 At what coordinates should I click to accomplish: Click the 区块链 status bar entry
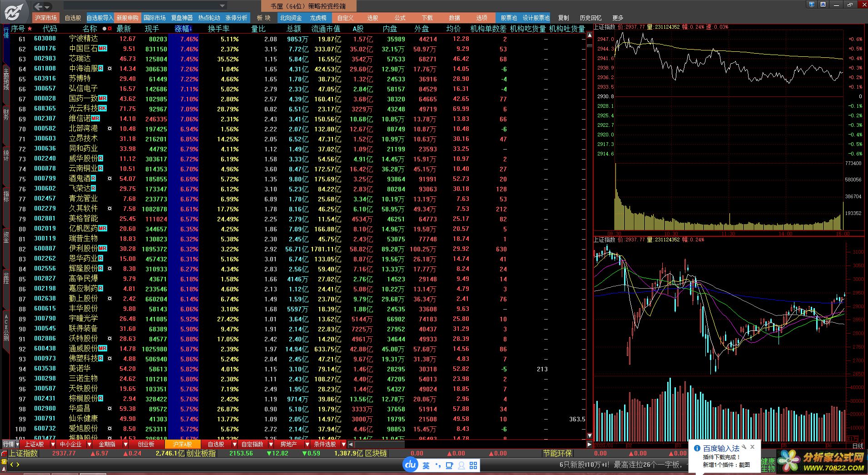[376, 453]
